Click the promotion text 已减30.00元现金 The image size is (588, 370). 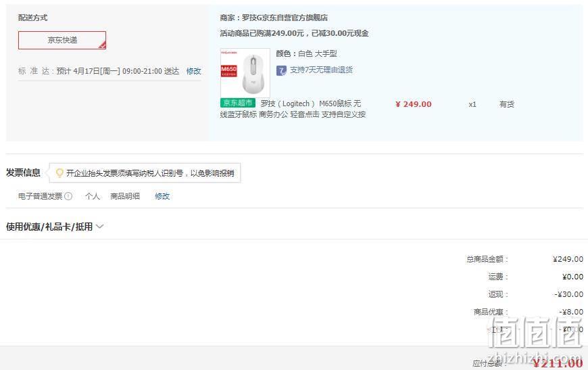pyautogui.click(x=340, y=33)
